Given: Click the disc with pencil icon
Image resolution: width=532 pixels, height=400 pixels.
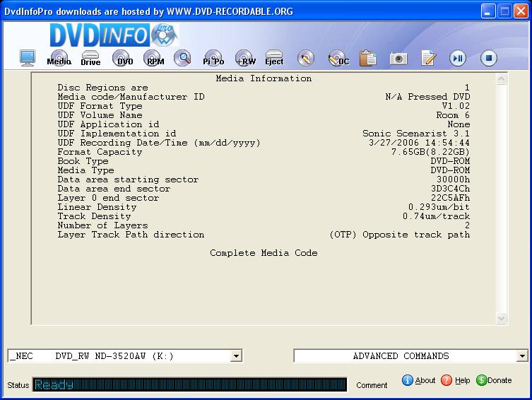Looking at the screenshot, I should [306, 58].
